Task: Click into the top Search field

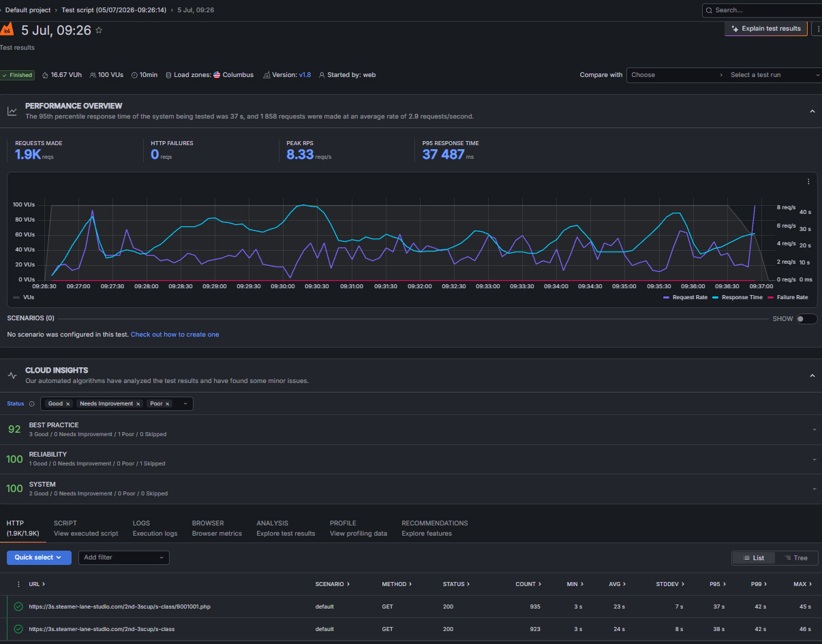Action: coord(762,10)
